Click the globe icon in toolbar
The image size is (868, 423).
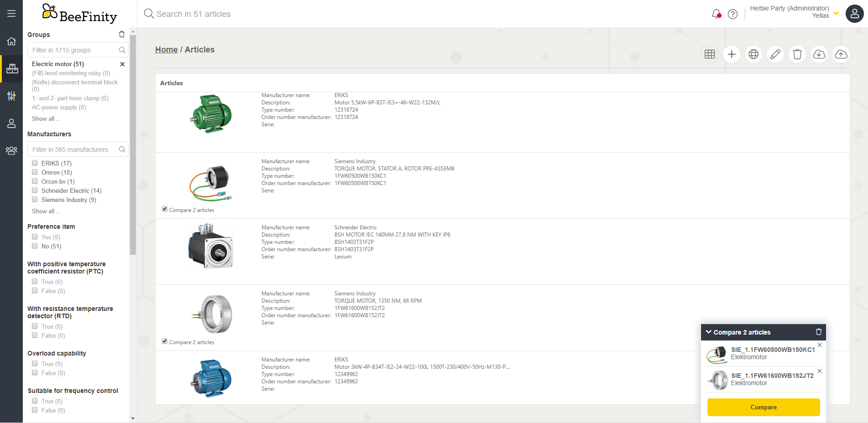tap(754, 54)
